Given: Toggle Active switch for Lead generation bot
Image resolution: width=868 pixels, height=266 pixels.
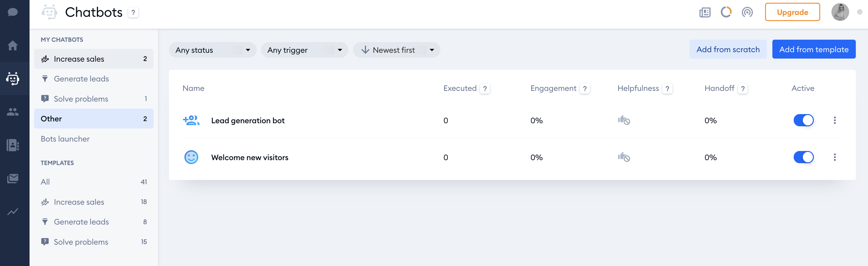Looking at the screenshot, I should coord(803,120).
